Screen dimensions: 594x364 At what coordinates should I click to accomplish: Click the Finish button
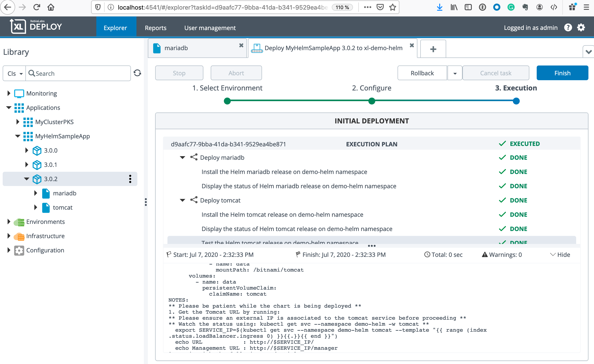coord(562,73)
